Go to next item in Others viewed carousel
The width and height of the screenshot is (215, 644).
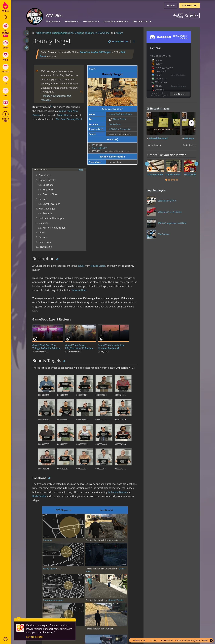click(x=196, y=164)
